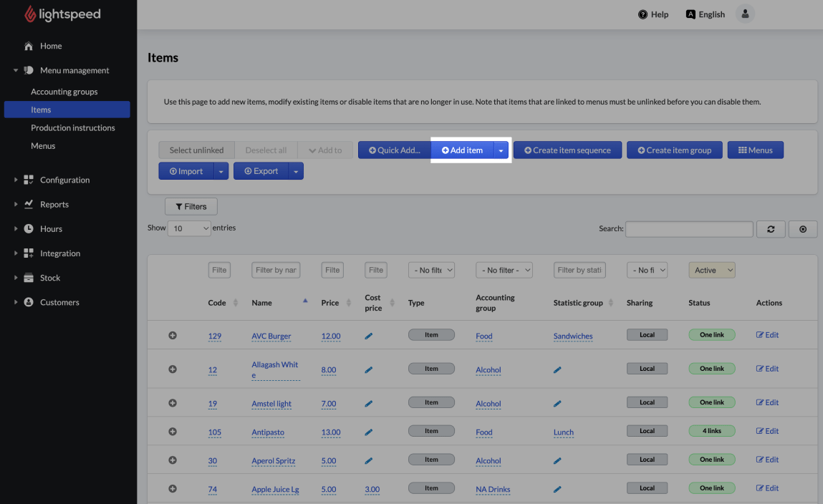
Task: Edit cost price pencil for AVC Burger
Action: (369, 336)
